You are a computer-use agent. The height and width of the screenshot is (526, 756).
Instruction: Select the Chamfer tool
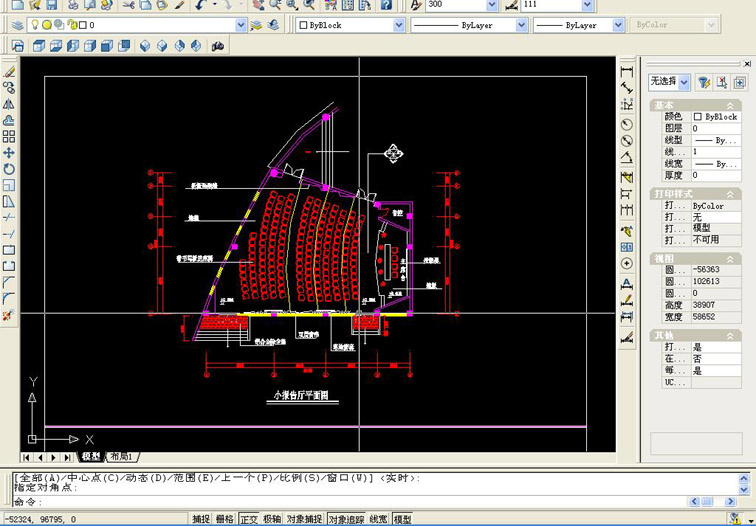tap(9, 282)
